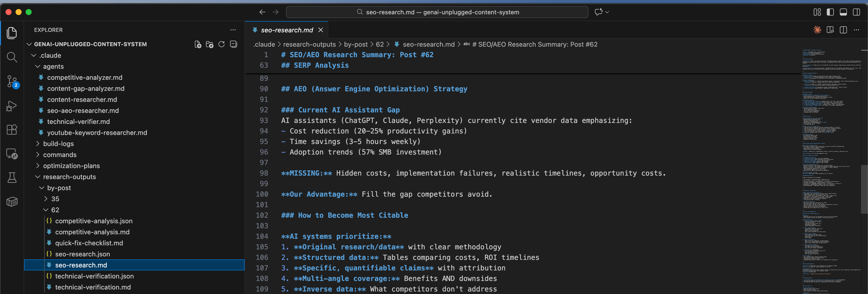Click the Claude starburst icon in editor toolbar
Viewport: 868px width, 294px height.
click(817, 30)
